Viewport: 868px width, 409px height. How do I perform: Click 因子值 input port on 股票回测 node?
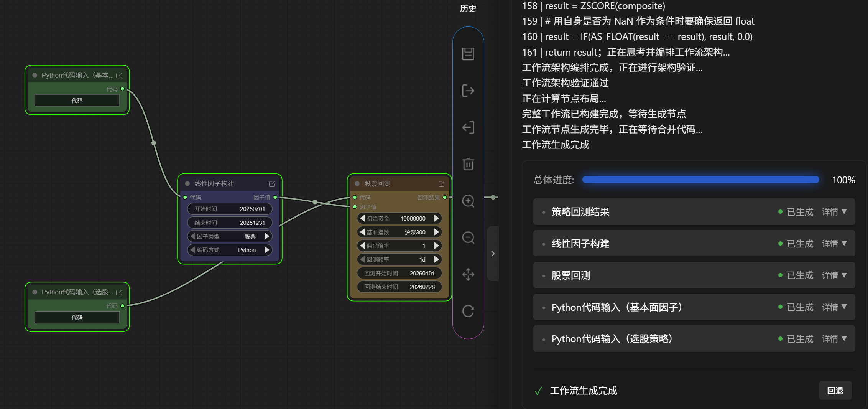pos(355,207)
